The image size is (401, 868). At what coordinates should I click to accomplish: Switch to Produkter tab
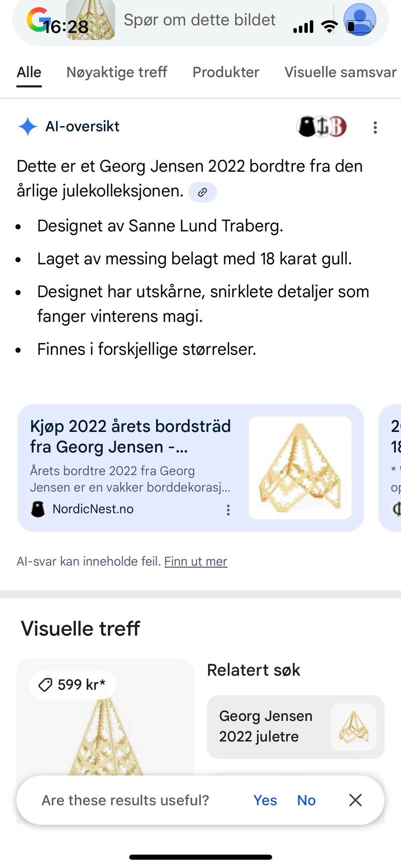click(x=226, y=72)
